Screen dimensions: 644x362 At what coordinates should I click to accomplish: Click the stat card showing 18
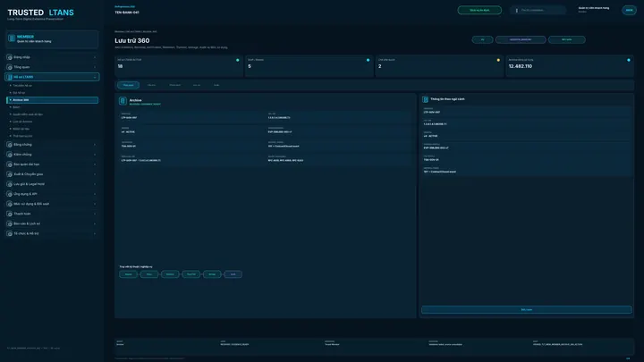[179, 65]
